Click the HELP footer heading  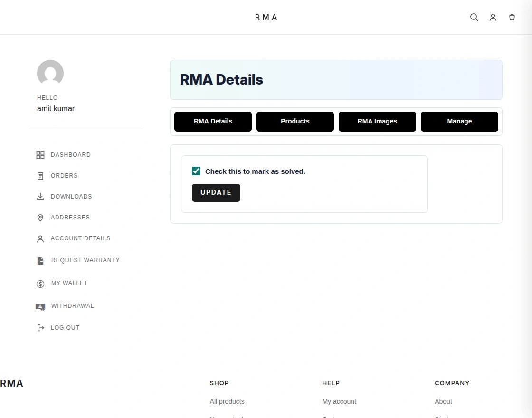331,383
